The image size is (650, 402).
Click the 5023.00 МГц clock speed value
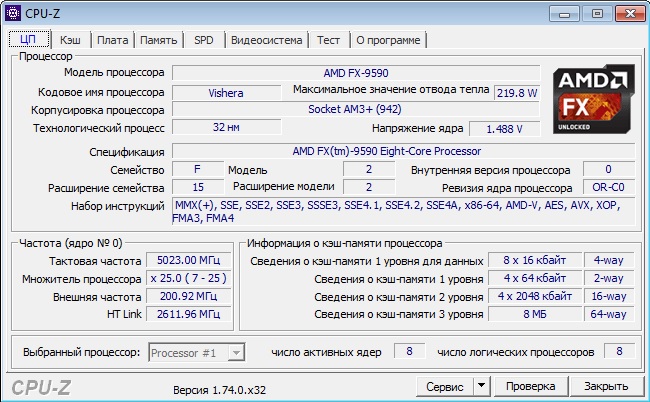click(189, 260)
